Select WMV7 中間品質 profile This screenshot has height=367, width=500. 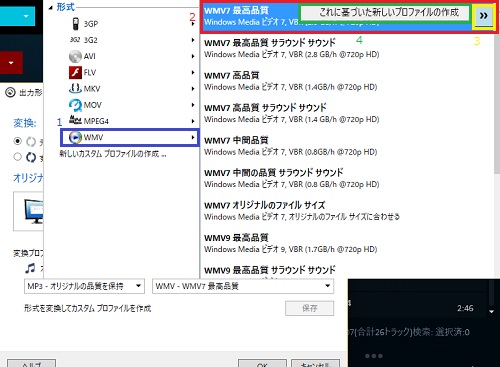pos(347,146)
